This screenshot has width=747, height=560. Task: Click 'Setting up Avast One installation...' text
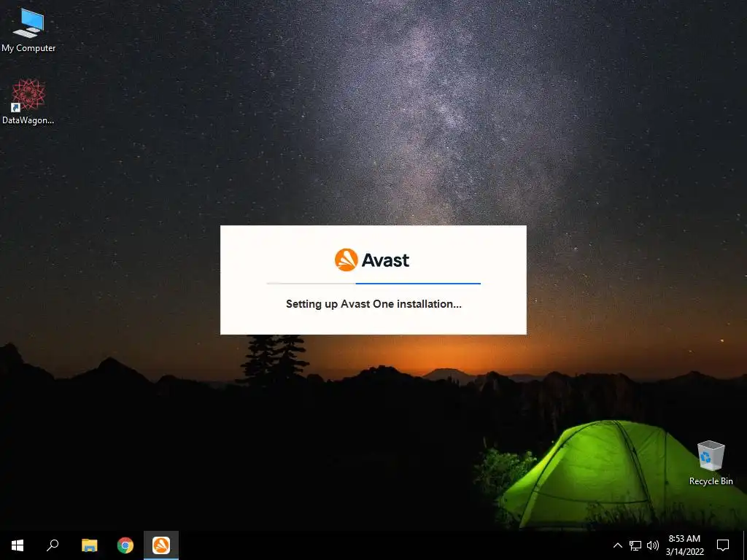pos(373,304)
